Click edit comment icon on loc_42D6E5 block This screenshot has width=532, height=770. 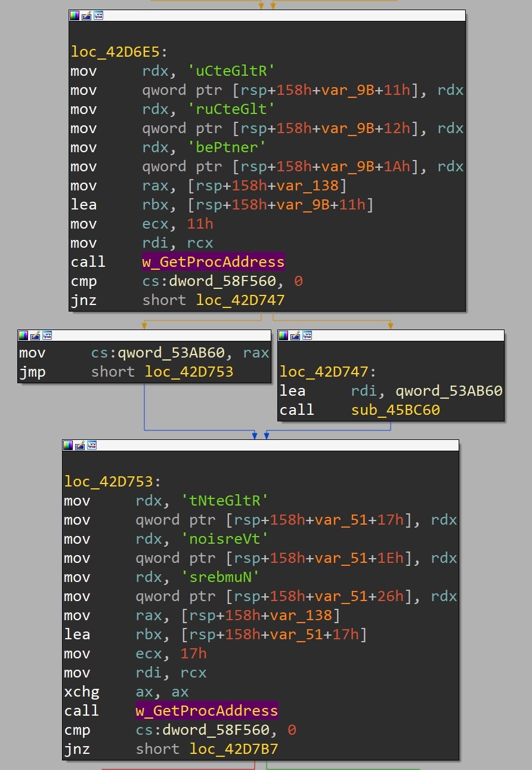click(86, 16)
